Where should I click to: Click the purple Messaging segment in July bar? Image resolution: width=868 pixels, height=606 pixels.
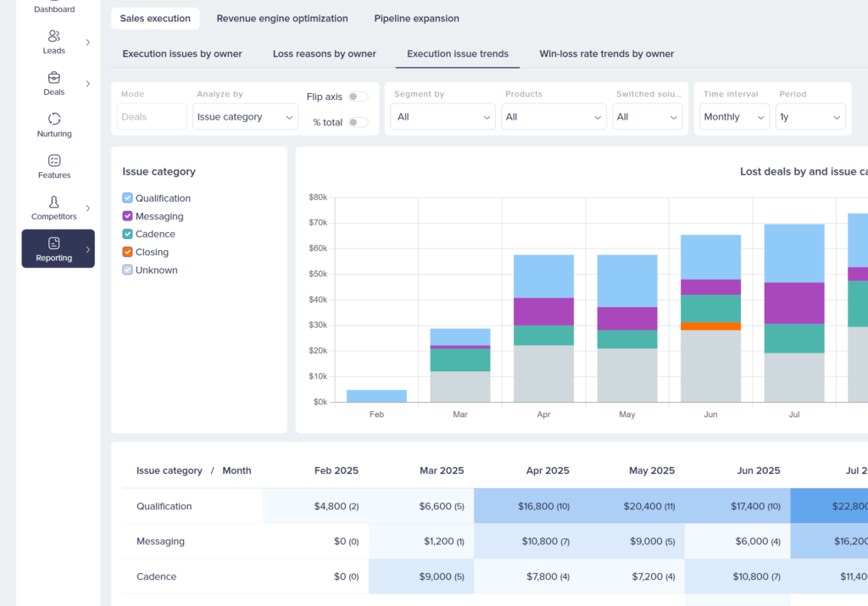(x=794, y=303)
